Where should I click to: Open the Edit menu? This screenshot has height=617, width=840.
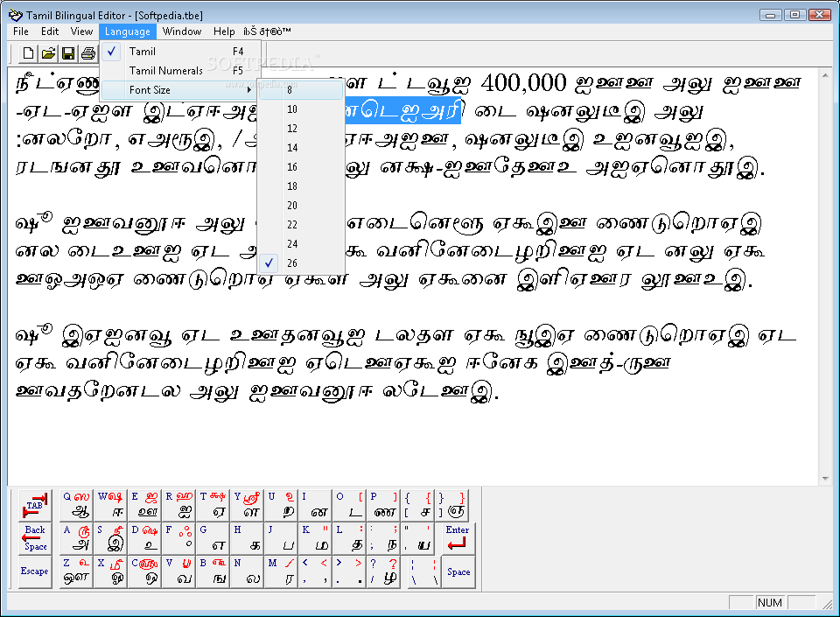tap(50, 32)
